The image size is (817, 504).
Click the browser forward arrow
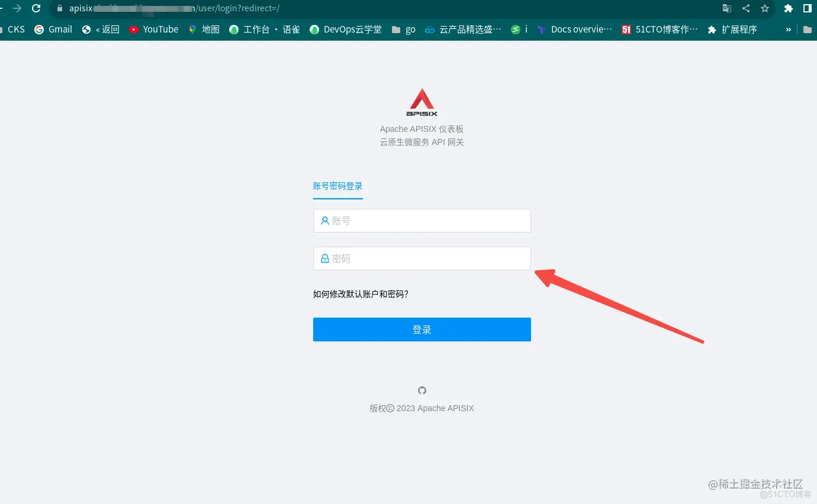17,8
